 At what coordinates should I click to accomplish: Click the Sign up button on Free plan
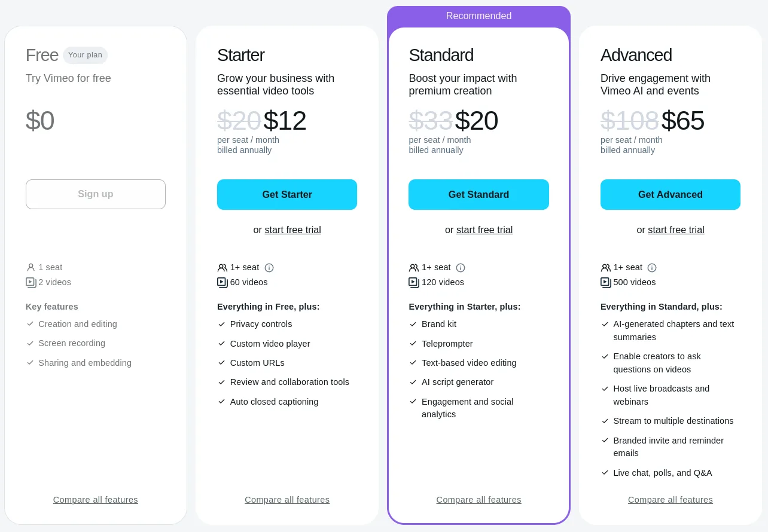click(x=96, y=194)
